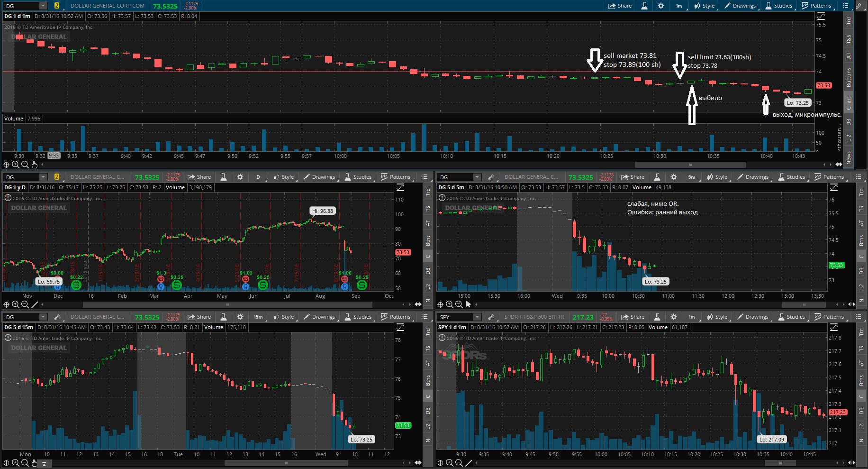
Task: Open settings gear in the daily DG chart
Action: pyautogui.click(x=240, y=177)
